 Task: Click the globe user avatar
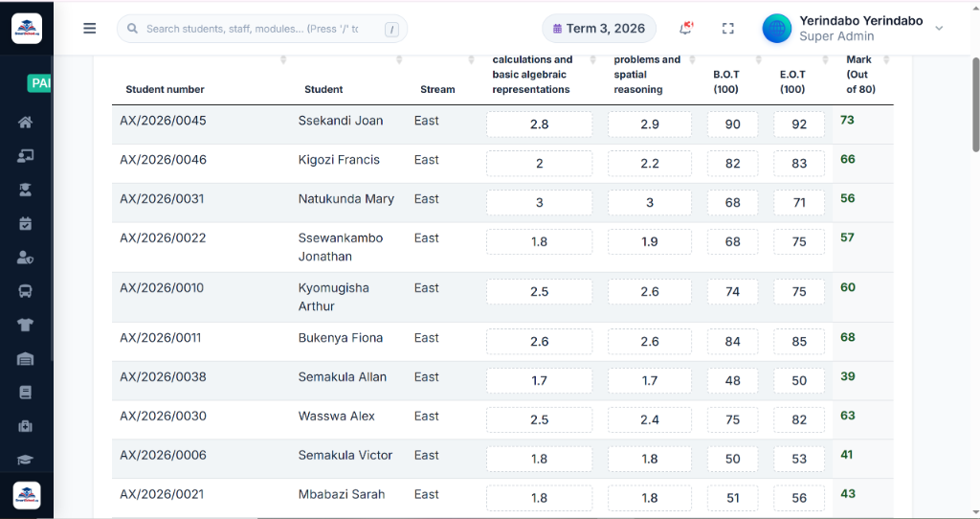click(777, 28)
